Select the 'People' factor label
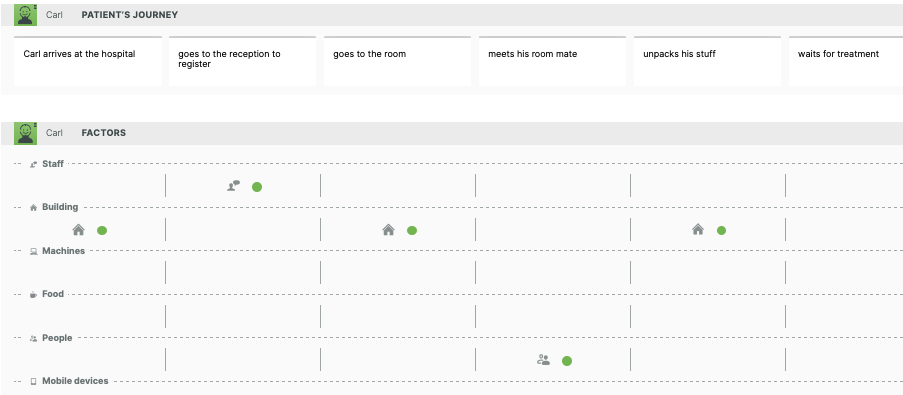The width and height of the screenshot is (903, 395). tap(57, 338)
